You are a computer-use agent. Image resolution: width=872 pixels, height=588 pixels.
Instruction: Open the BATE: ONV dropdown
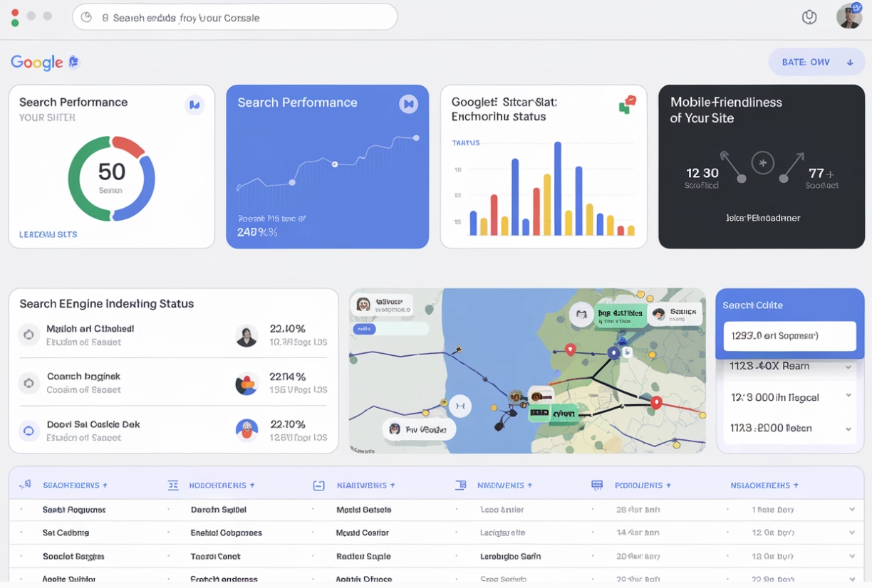816,62
